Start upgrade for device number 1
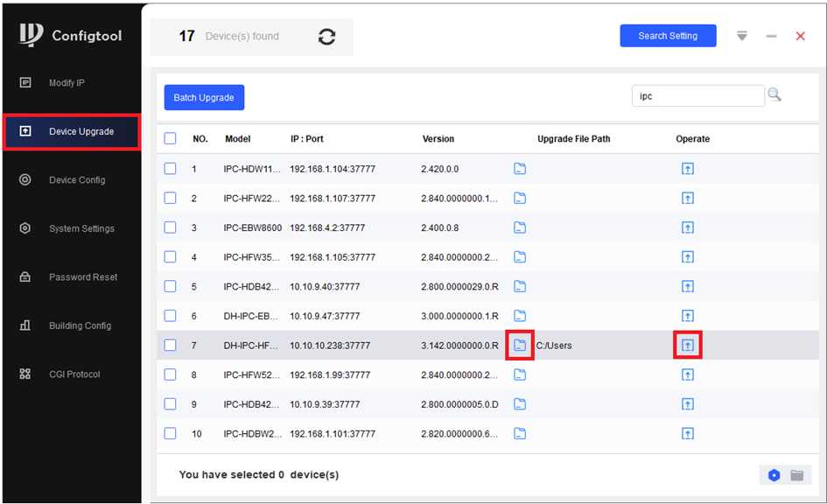Screen dimensions: 827x504 coord(688,169)
